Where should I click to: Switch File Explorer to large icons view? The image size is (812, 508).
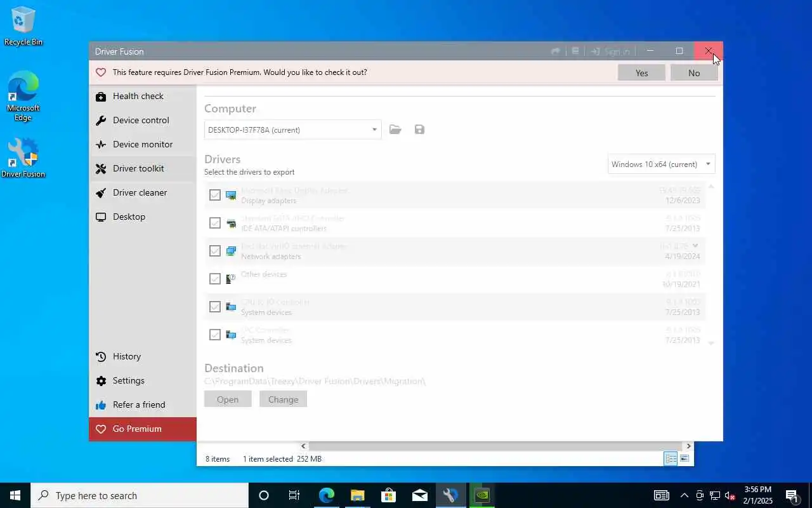point(685,458)
